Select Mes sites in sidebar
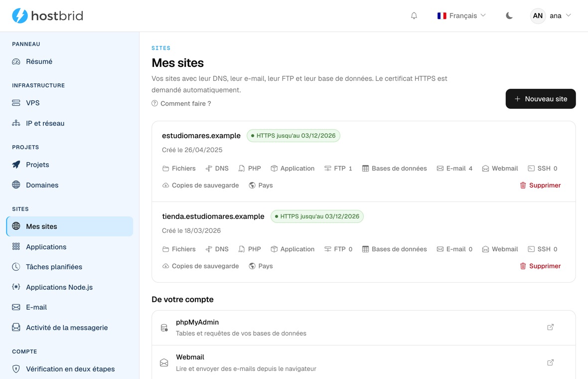The image size is (588, 379). tap(70, 226)
